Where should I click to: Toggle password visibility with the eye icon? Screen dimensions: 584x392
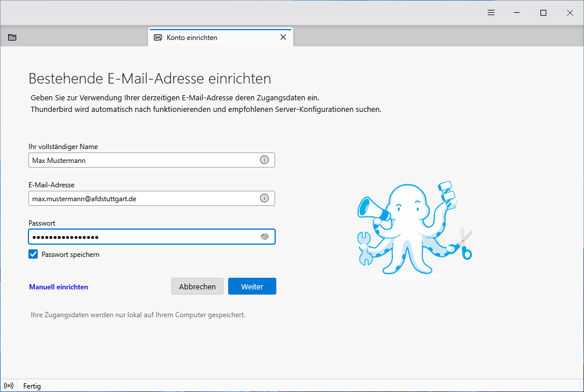265,237
